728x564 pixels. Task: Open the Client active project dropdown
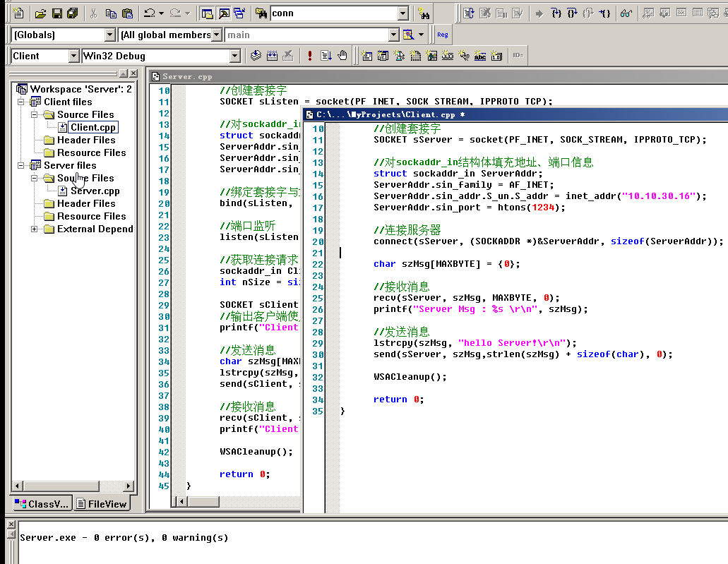(x=73, y=56)
